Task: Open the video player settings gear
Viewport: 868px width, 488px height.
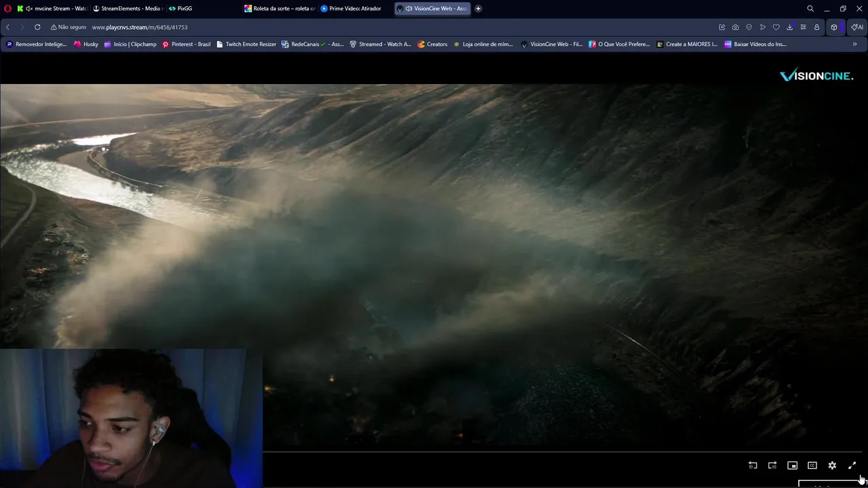Action: pos(832,466)
